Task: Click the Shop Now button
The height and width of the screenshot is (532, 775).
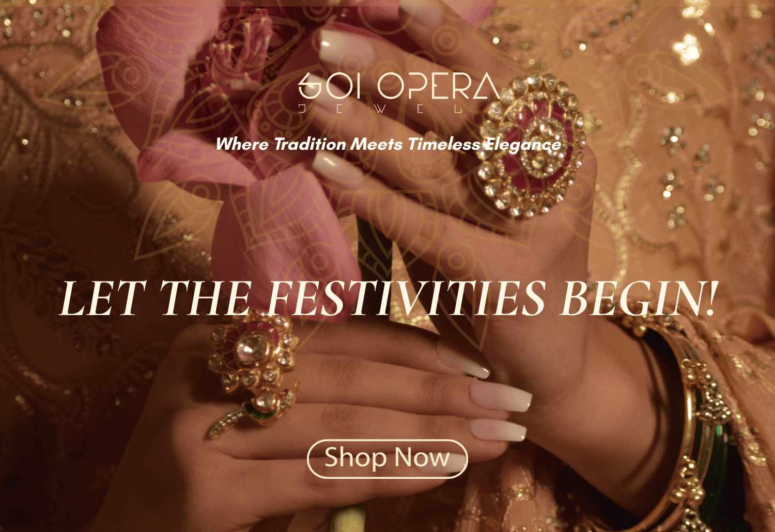Action: (387, 458)
